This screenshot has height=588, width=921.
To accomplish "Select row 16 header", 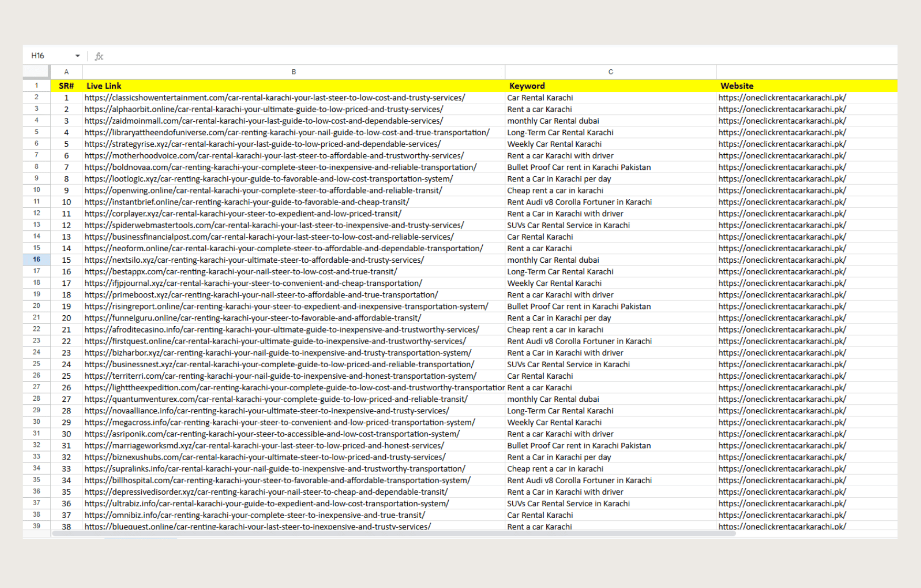I will (x=36, y=260).
